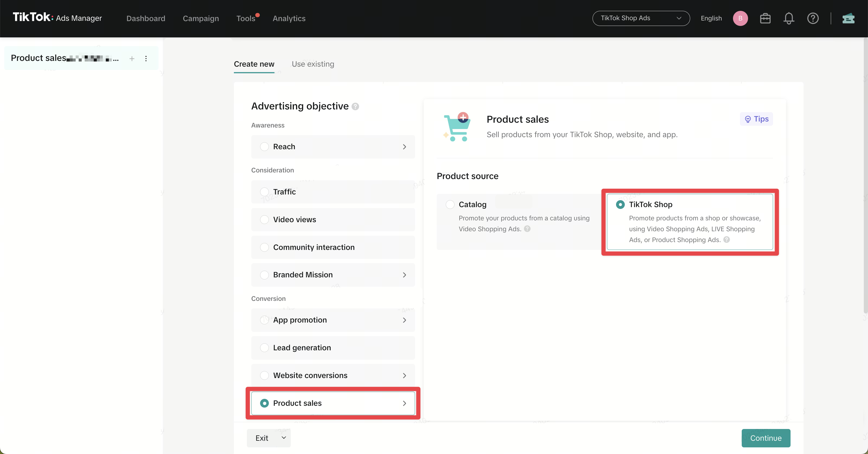Click the English language selector
The width and height of the screenshot is (868, 454).
pos(711,18)
